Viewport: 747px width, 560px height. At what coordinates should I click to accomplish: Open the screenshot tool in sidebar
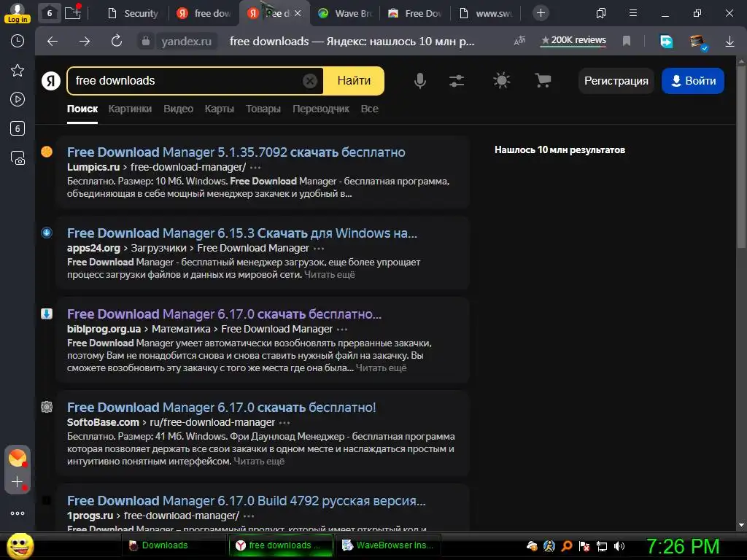18,157
